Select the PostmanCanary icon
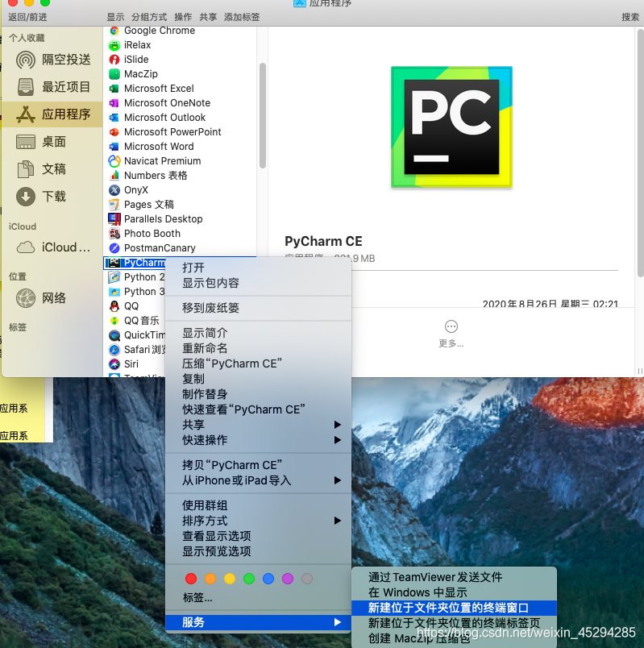Viewport: 644px width, 648px height. tap(114, 248)
